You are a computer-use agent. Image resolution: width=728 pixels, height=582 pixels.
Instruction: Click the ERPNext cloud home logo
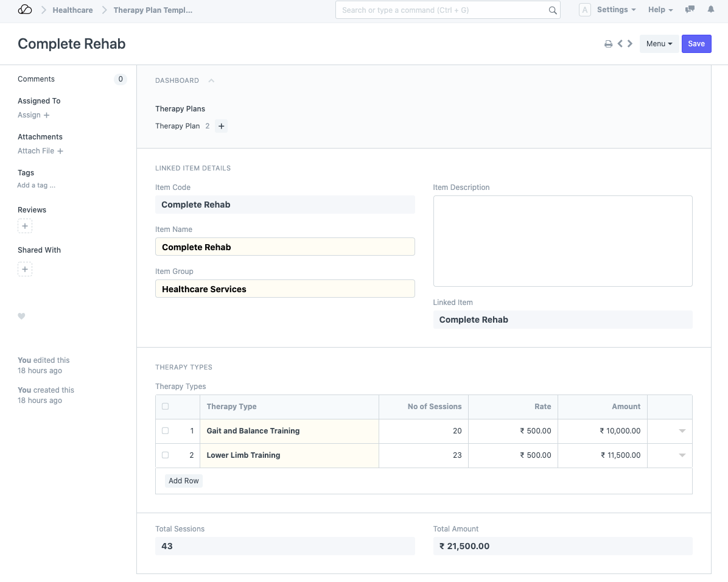(25, 10)
